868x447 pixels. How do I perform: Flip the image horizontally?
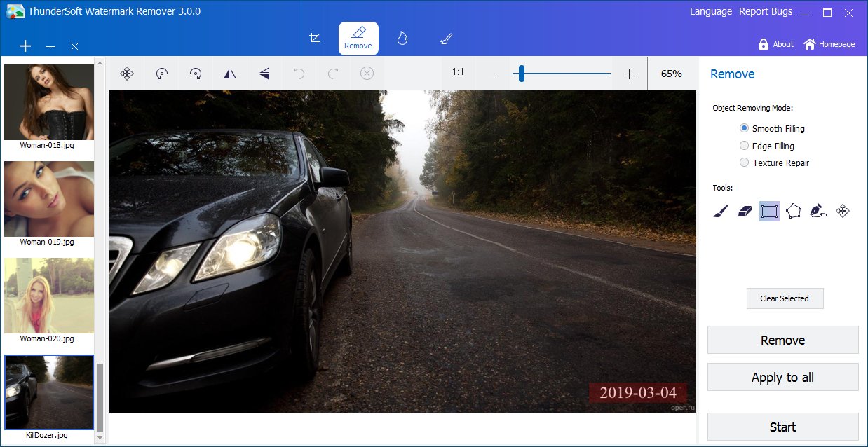[230, 74]
